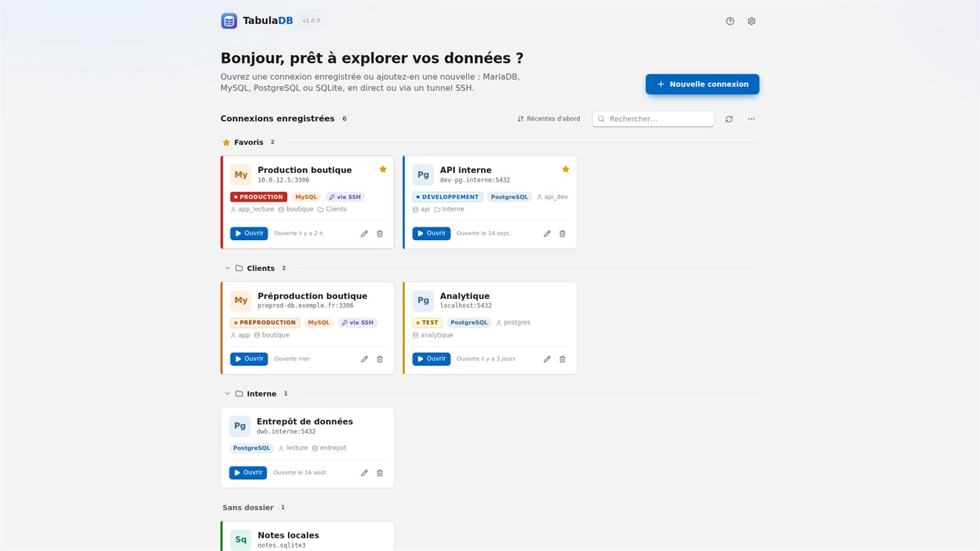Open the Entrepôt de données connection
The width and height of the screenshot is (980, 551).
click(248, 473)
